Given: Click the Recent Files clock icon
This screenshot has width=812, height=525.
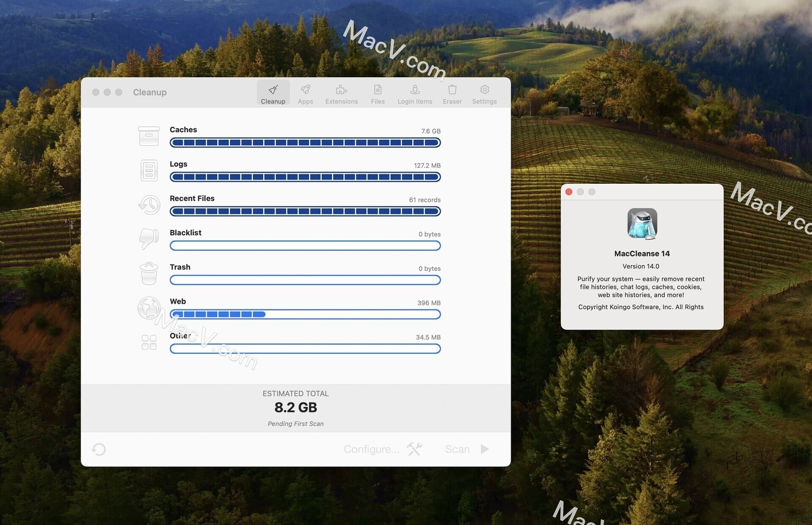Looking at the screenshot, I should coord(149,204).
